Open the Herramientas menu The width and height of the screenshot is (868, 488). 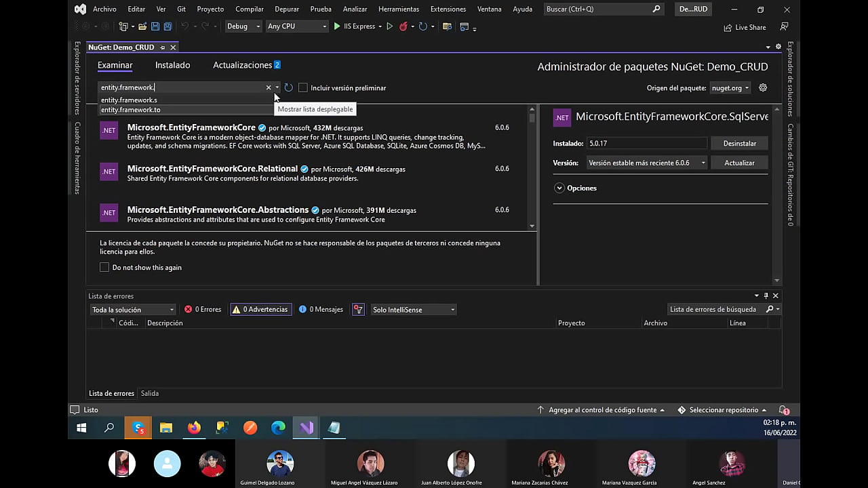click(x=399, y=9)
